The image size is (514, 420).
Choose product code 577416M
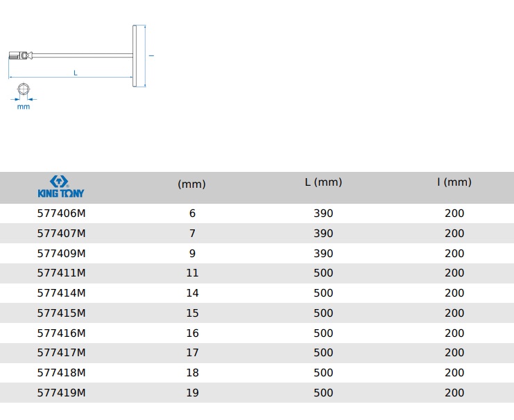61,333
